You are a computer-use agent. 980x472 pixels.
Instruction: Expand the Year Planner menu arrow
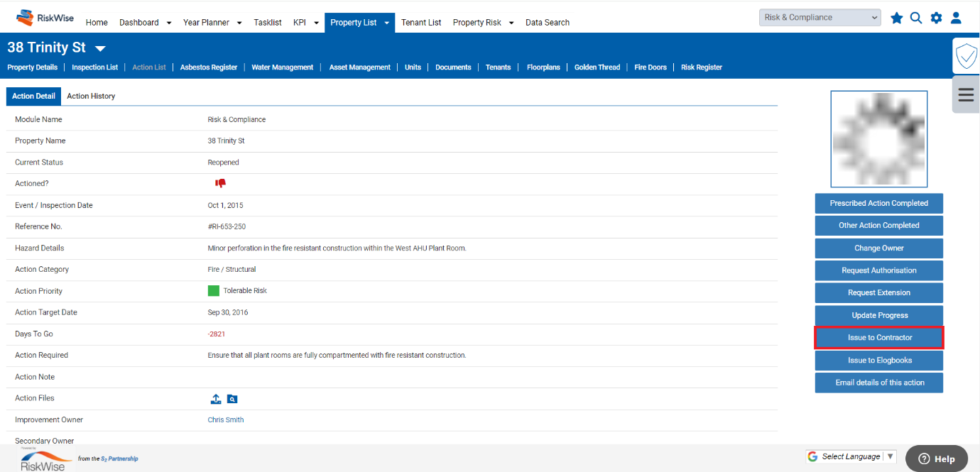(239, 23)
